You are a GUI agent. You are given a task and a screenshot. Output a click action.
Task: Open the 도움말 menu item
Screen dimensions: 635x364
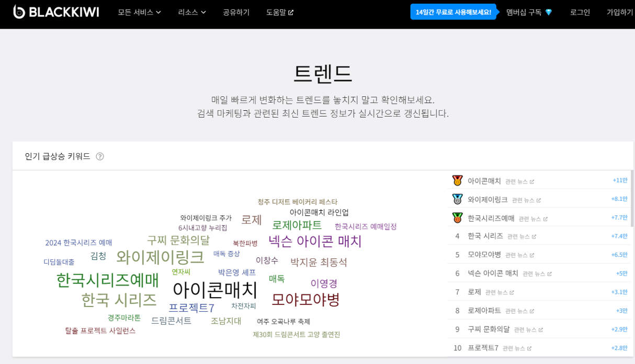coord(277,12)
